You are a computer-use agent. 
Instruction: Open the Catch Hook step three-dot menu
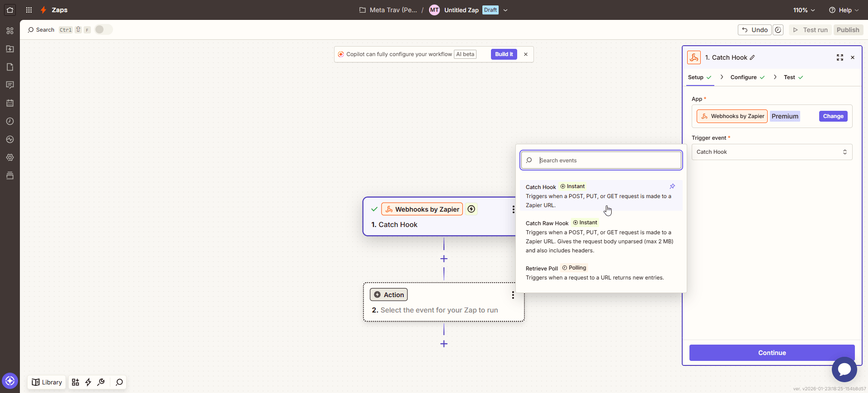click(513, 209)
